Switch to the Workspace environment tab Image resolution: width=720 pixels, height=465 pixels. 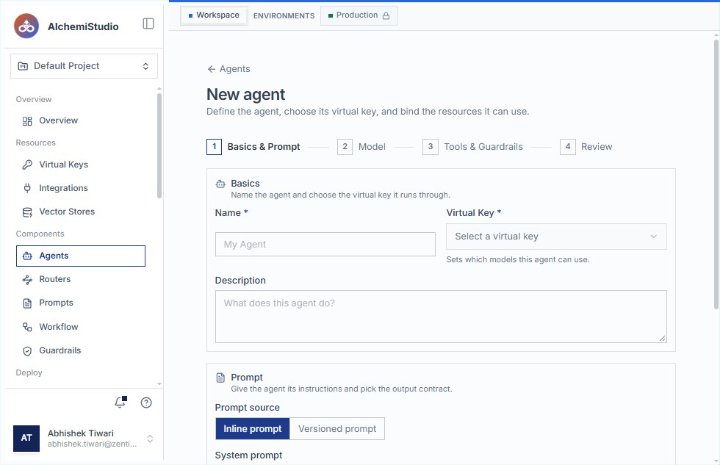click(214, 15)
